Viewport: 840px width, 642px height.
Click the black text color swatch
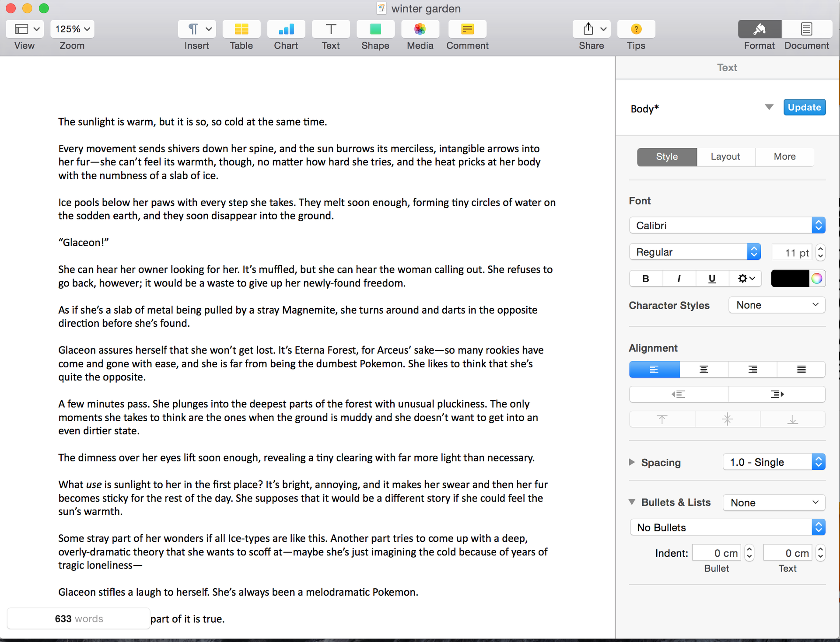point(790,279)
